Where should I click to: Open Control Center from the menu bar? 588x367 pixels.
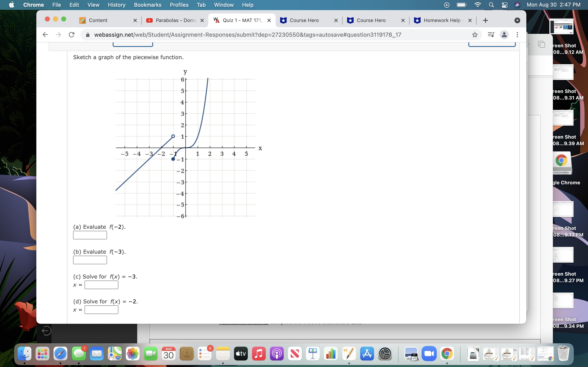505,5
